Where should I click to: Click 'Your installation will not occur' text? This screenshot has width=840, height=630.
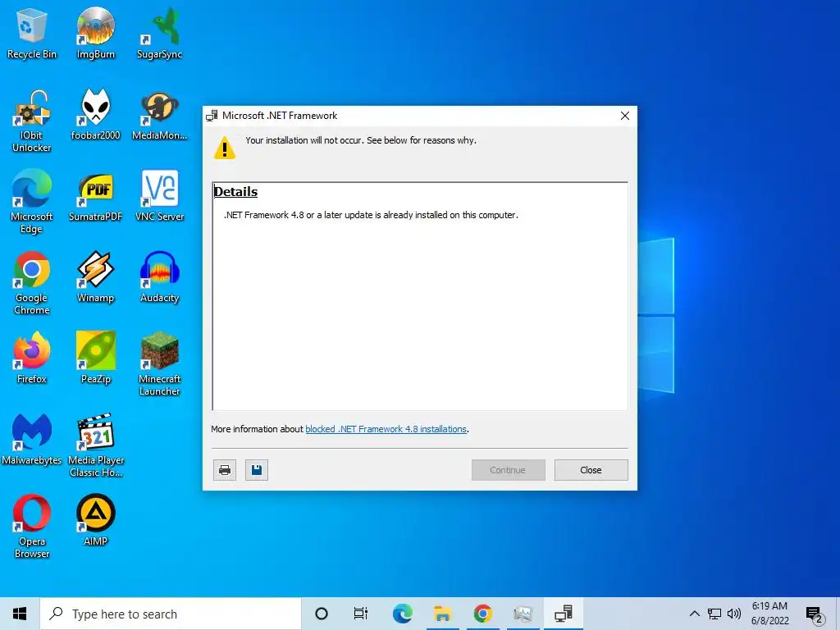coord(361,140)
